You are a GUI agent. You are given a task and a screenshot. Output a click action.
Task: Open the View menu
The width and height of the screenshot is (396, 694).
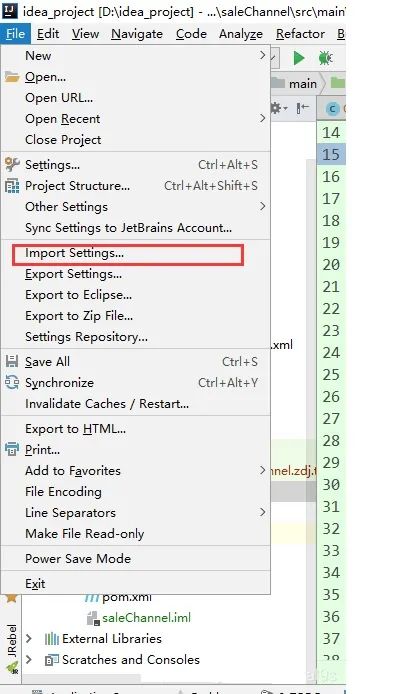click(85, 34)
